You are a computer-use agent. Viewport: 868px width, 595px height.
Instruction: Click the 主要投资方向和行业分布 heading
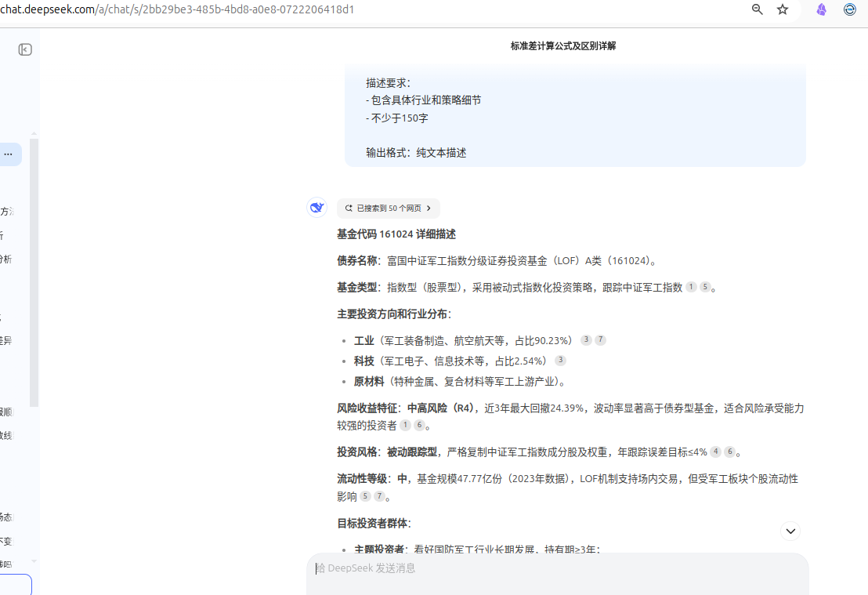click(x=394, y=314)
